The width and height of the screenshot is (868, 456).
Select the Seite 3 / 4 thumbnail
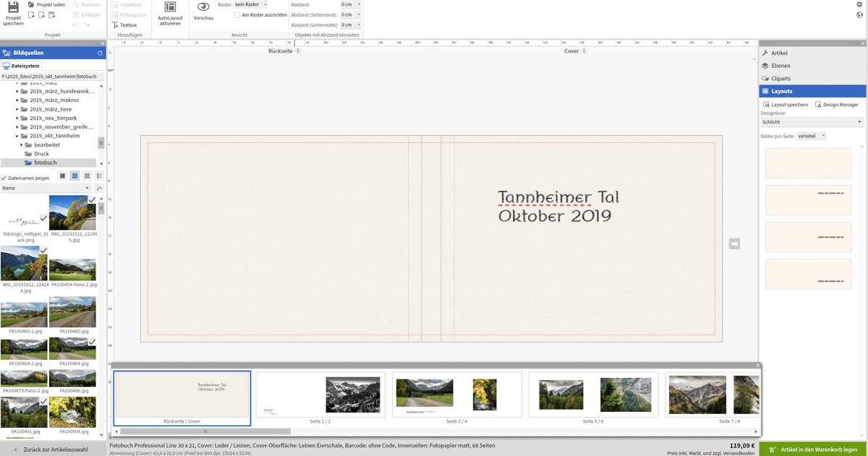(456, 395)
